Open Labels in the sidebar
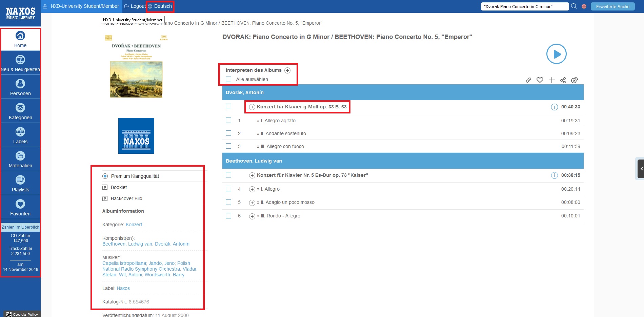 (x=20, y=135)
